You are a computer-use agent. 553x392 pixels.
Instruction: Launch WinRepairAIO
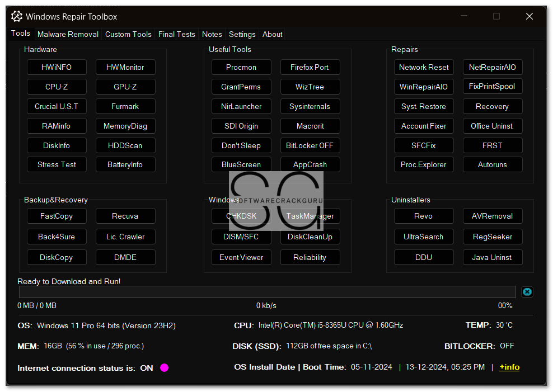pyautogui.click(x=424, y=87)
